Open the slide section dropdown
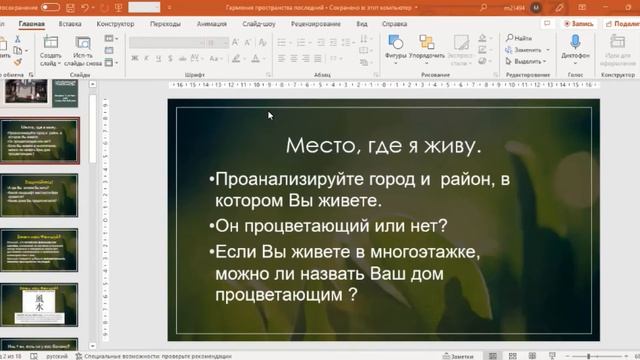 pos(111,62)
